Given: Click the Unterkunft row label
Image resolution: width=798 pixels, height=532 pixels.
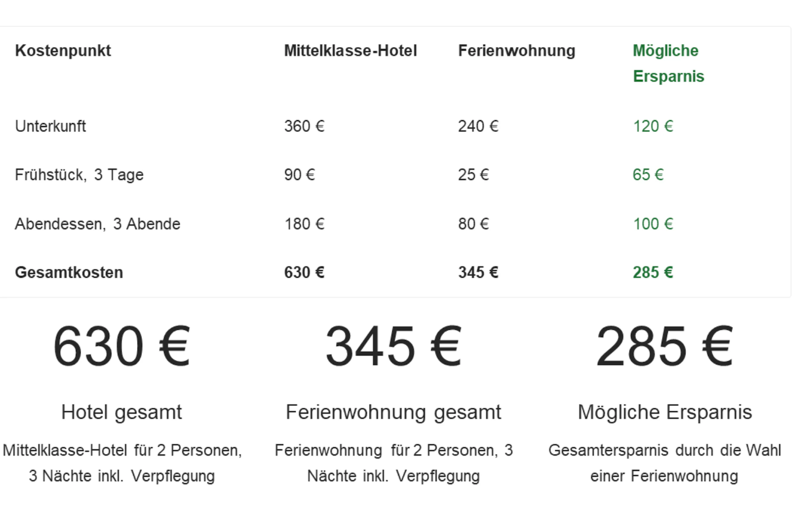Looking at the screenshot, I should (50, 126).
